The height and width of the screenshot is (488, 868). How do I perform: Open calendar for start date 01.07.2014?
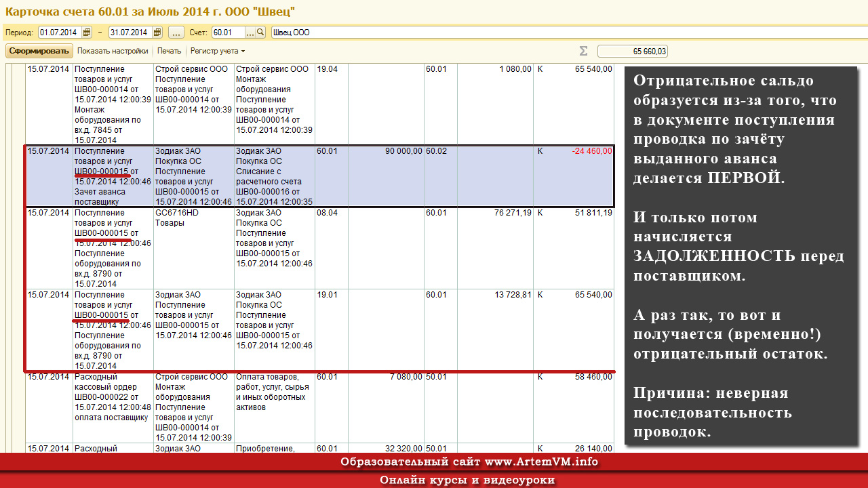point(87,33)
